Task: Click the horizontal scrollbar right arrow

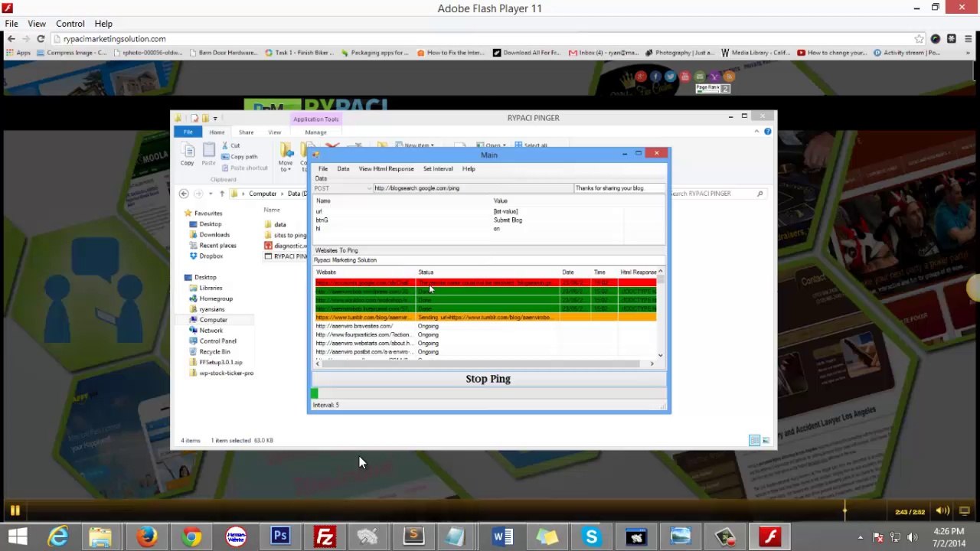Action: (x=652, y=364)
